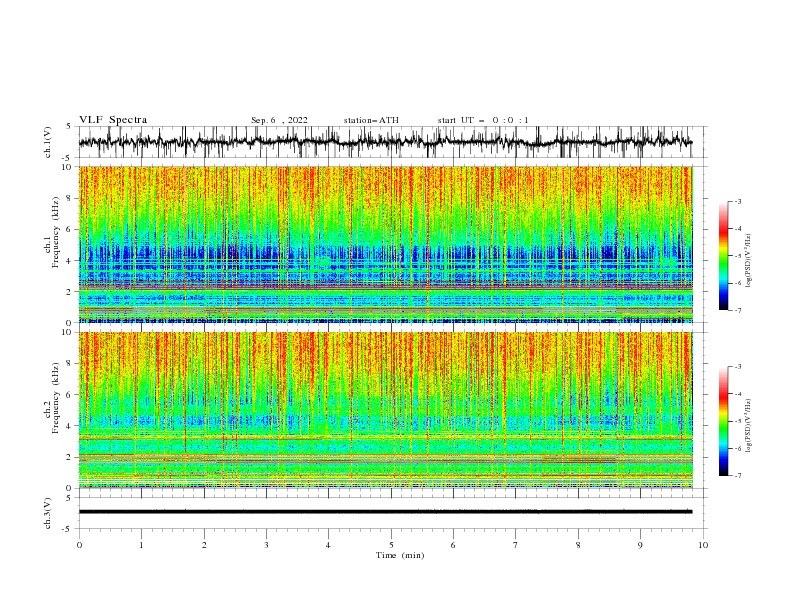Click the "start UT = 0 : 0 : 1" text
The image size is (792, 612).
pos(483,120)
